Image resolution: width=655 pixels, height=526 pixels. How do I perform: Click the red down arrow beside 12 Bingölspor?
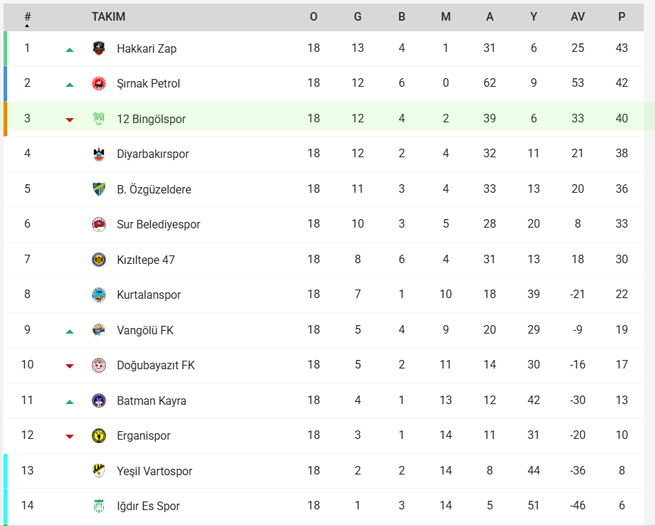click(70, 120)
